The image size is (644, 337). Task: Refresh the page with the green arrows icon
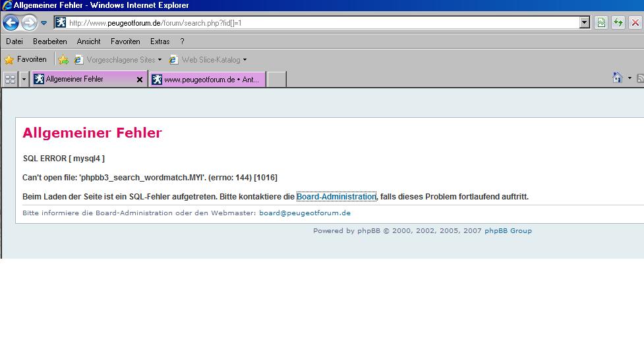[x=618, y=23]
